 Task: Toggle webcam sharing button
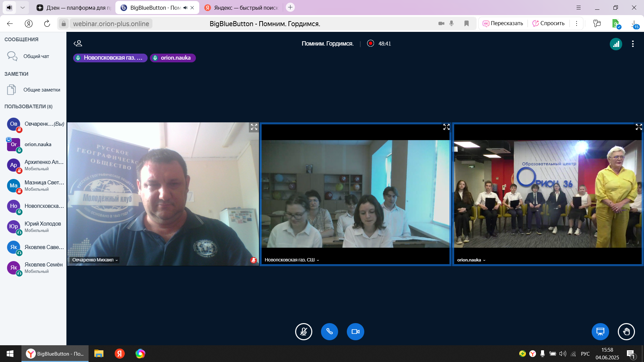[355, 332]
